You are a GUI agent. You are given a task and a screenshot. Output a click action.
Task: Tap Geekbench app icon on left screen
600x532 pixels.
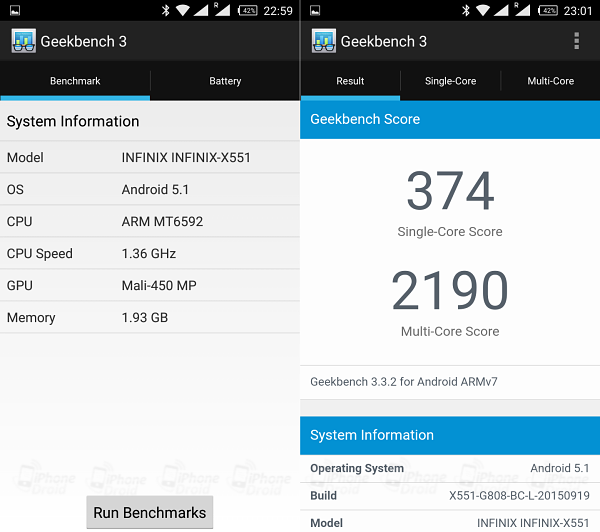coord(24,41)
